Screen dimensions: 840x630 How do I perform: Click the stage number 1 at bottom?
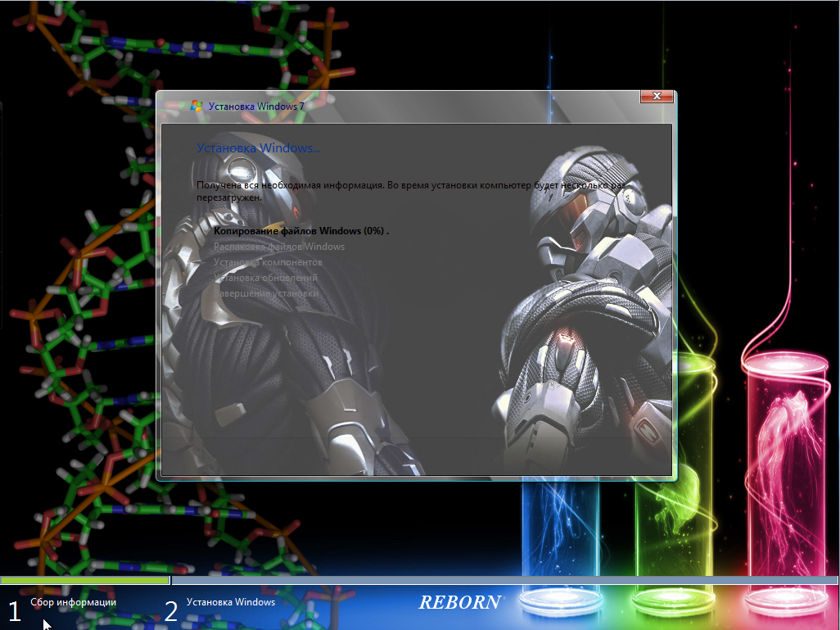15,612
